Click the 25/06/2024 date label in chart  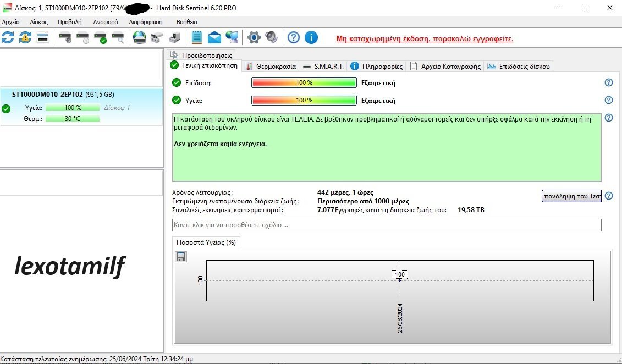click(x=400, y=318)
